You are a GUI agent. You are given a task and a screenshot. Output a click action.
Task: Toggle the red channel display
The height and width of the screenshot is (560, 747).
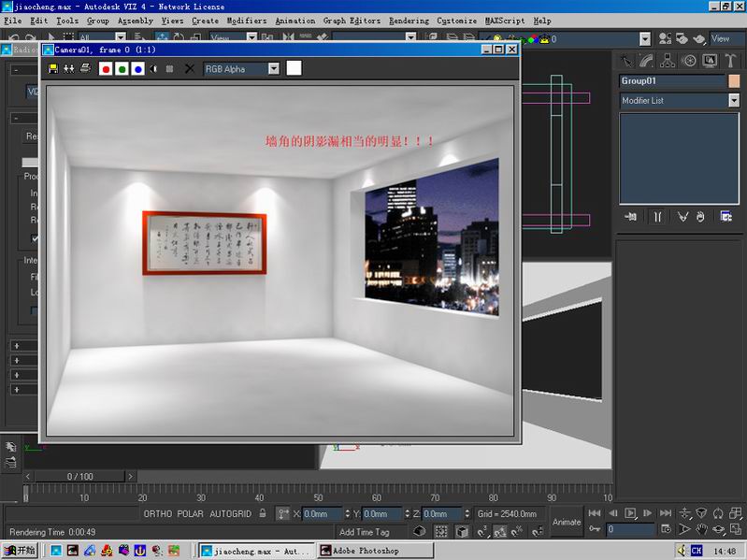106,69
